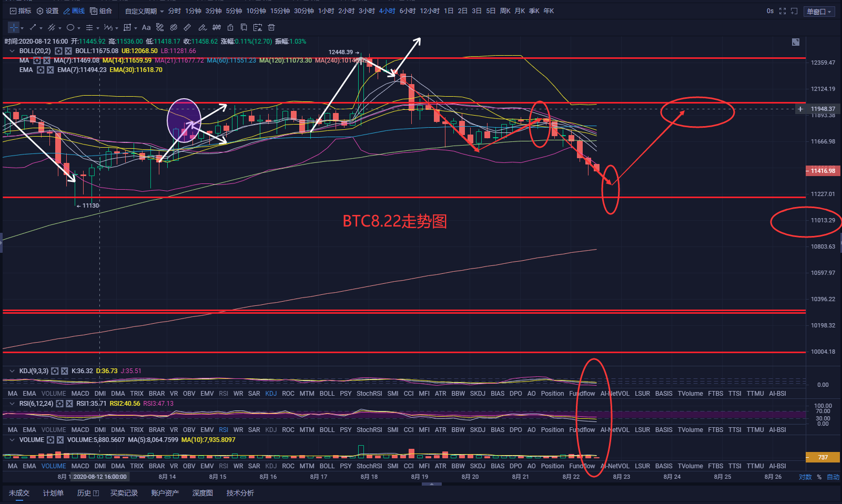Click the copy drawings icon
This screenshot has width=842, height=504.
tap(244, 27)
